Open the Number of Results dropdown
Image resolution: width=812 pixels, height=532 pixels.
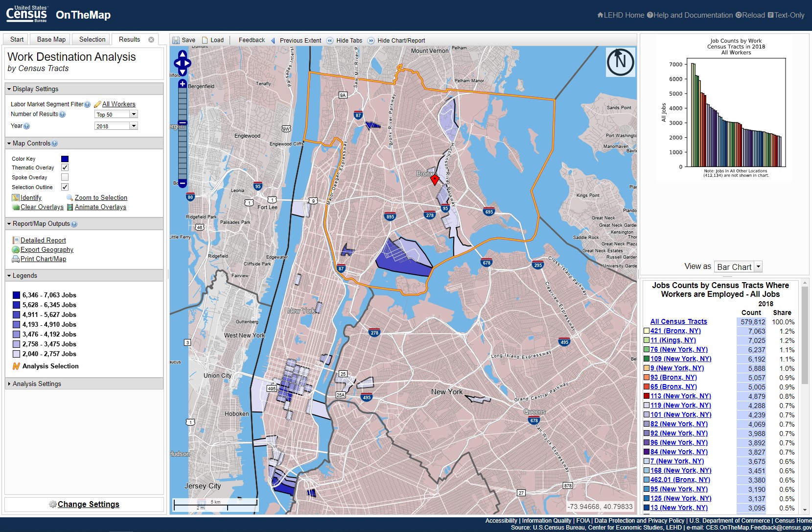click(x=116, y=114)
